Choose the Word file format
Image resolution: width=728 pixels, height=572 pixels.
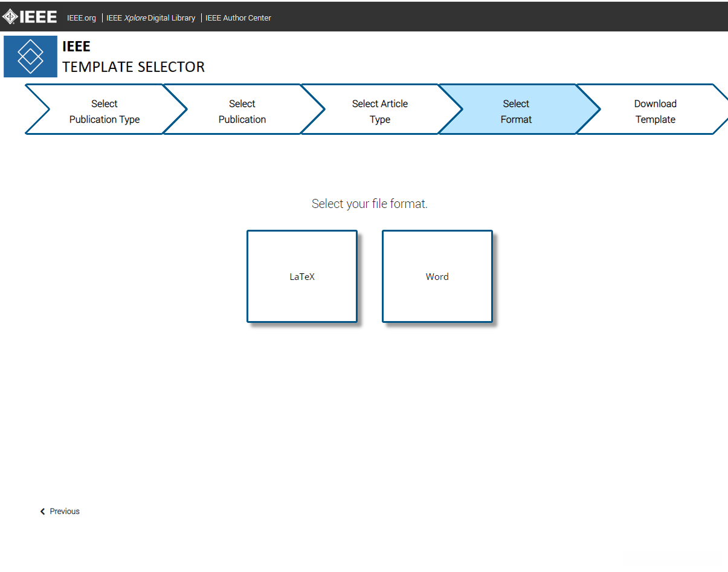coord(437,276)
